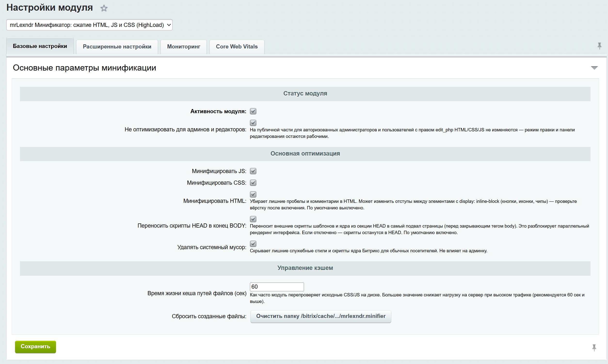Click the Минифицировать JS label
Screen dimensions: 608x364
[219, 171]
